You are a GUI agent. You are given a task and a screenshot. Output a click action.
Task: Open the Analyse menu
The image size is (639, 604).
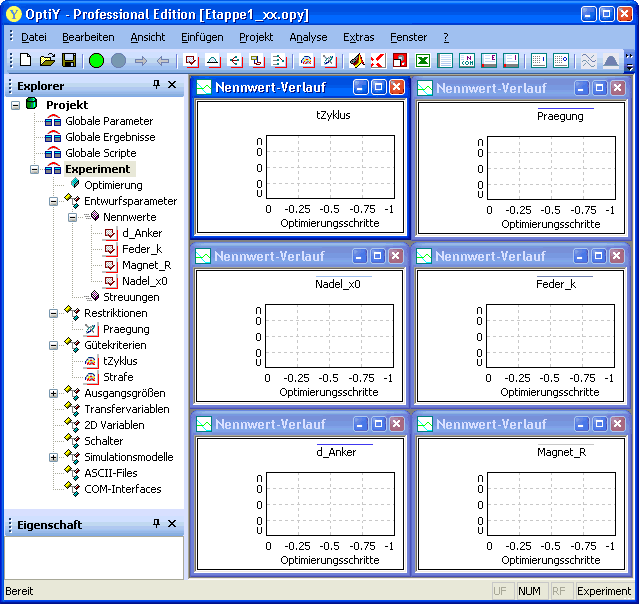pyautogui.click(x=308, y=37)
